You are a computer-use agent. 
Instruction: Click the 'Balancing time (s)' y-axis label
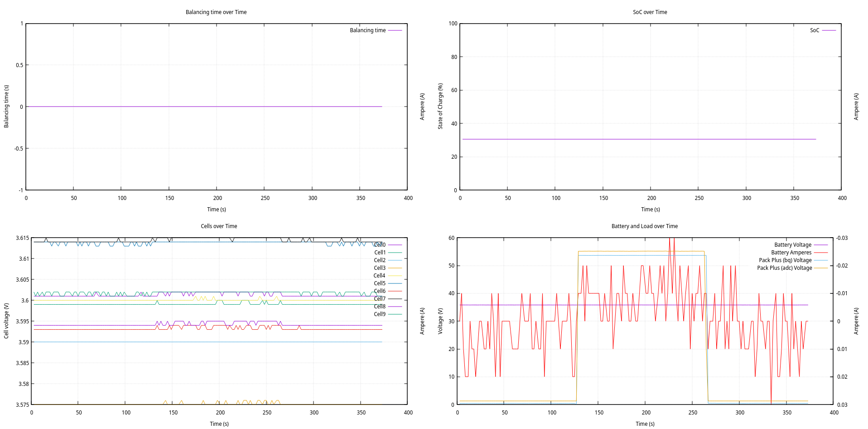[6, 106]
